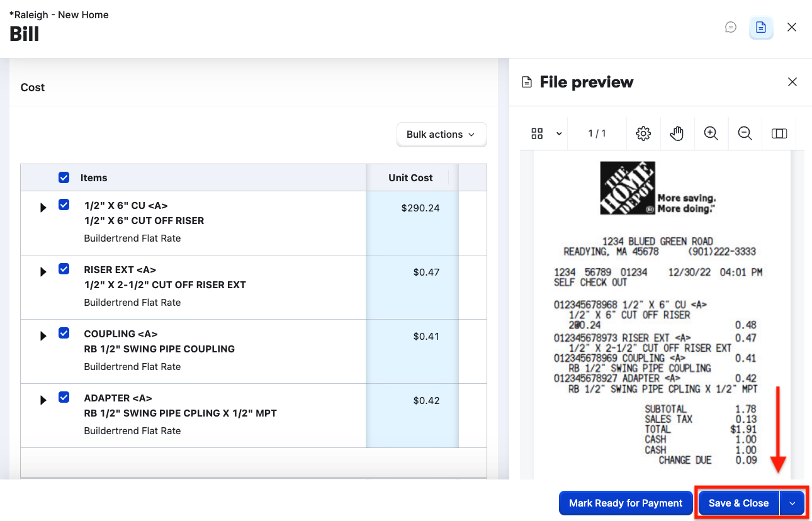Open the page thumbnails grid view
This screenshot has width=812, height=521.
(x=537, y=133)
